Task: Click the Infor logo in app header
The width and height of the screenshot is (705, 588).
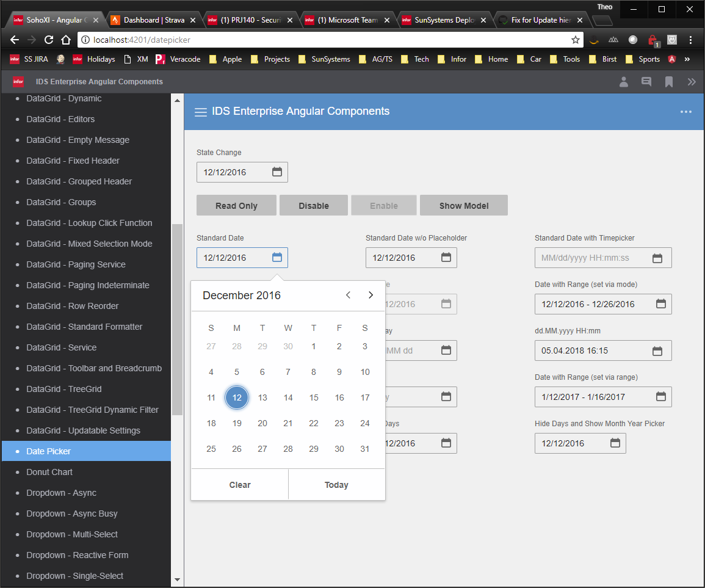Action: click(x=18, y=81)
